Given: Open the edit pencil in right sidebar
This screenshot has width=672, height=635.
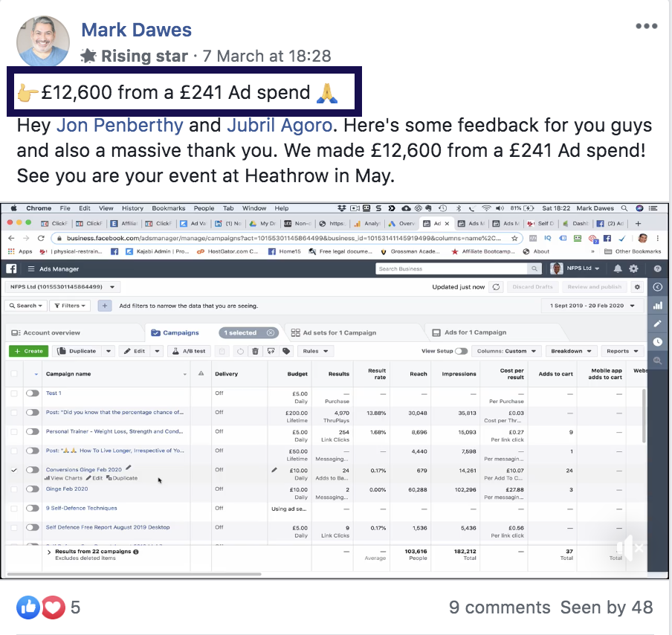Looking at the screenshot, I should tap(657, 323).
